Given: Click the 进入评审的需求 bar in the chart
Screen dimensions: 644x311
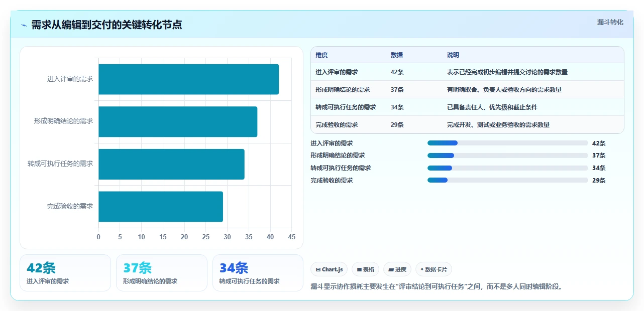Looking at the screenshot, I should (x=188, y=79).
